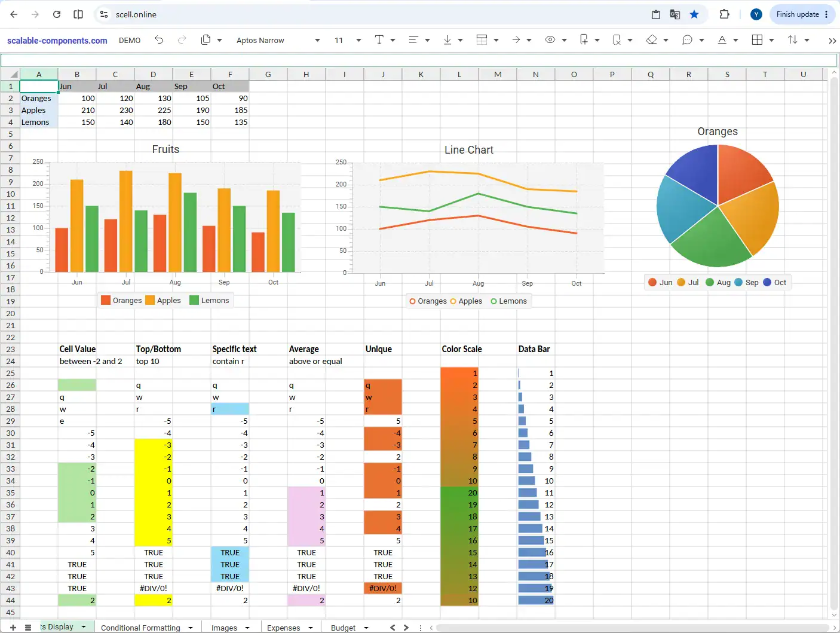840x633 pixels.
Task: Open the sheet tabs more options dots
Action: [421, 628]
